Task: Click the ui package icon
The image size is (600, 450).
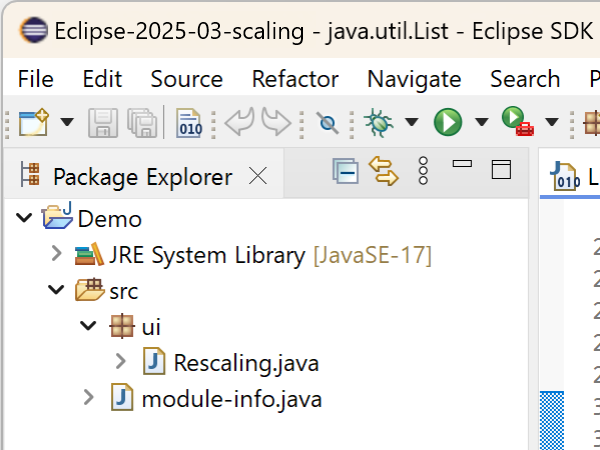Action: [122, 326]
